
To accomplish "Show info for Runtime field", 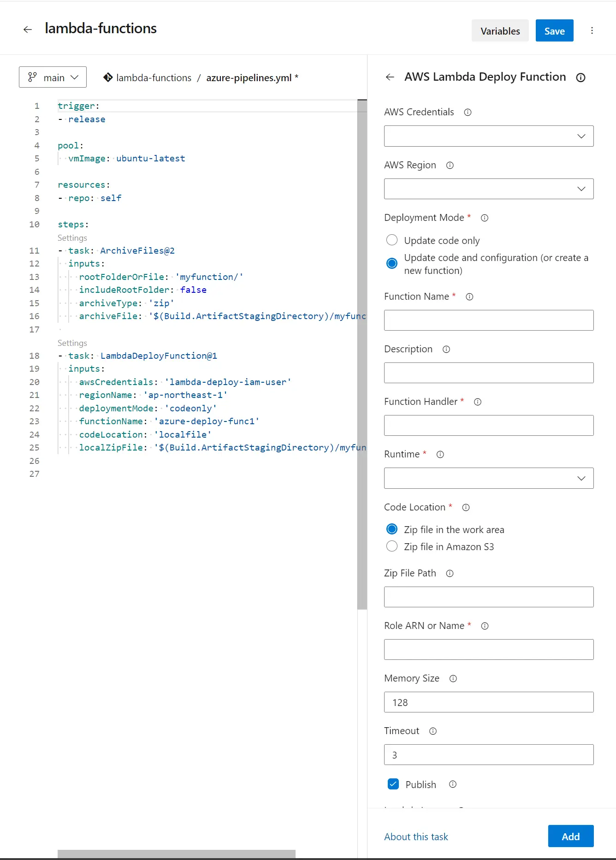I will tap(440, 454).
